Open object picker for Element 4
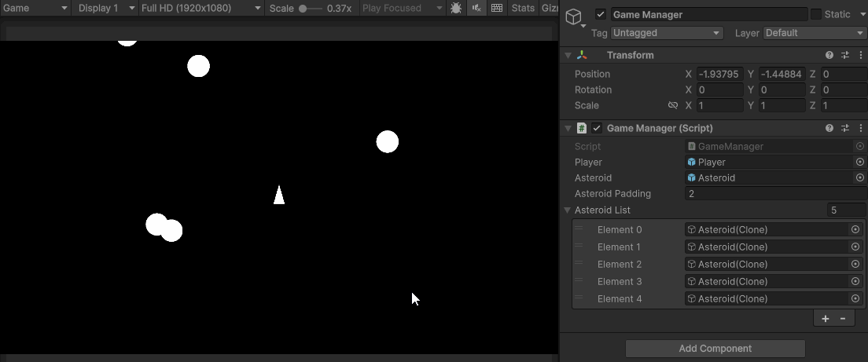868x362 pixels. coord(855,298)
